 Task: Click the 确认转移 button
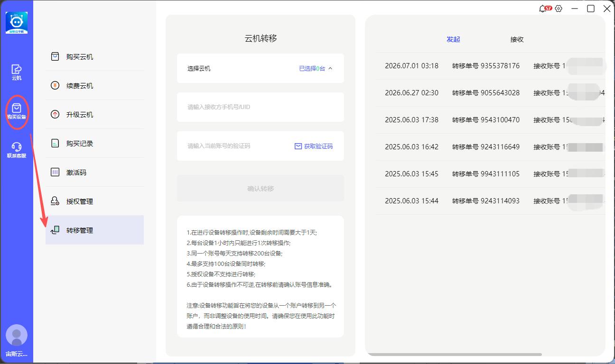click(x=261, y=189)
